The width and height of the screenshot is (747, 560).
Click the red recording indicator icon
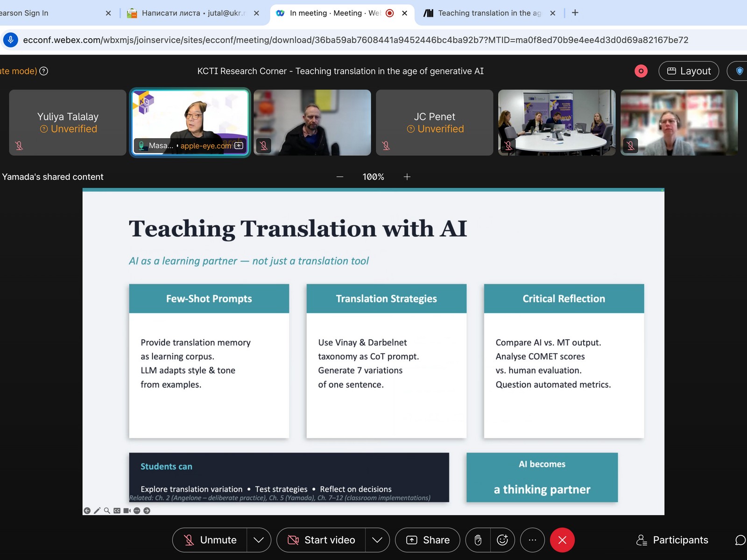641,71
